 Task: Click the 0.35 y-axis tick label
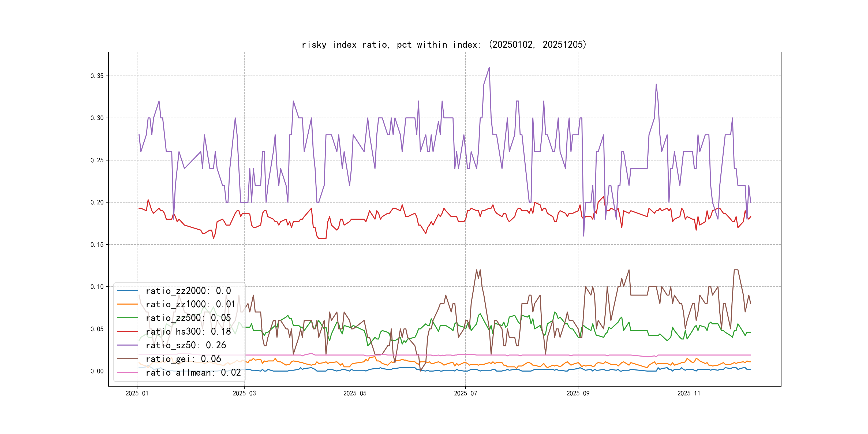[97, 76]
